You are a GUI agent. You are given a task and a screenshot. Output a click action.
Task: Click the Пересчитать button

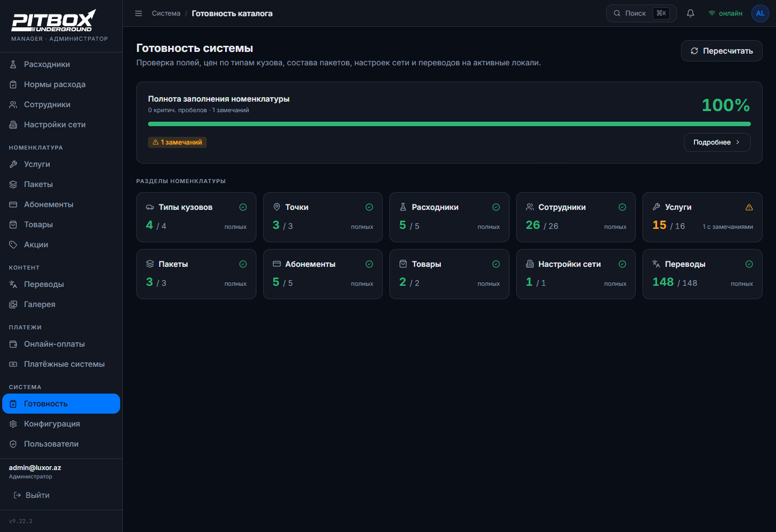pyautogui.click(x=722, y=51)
